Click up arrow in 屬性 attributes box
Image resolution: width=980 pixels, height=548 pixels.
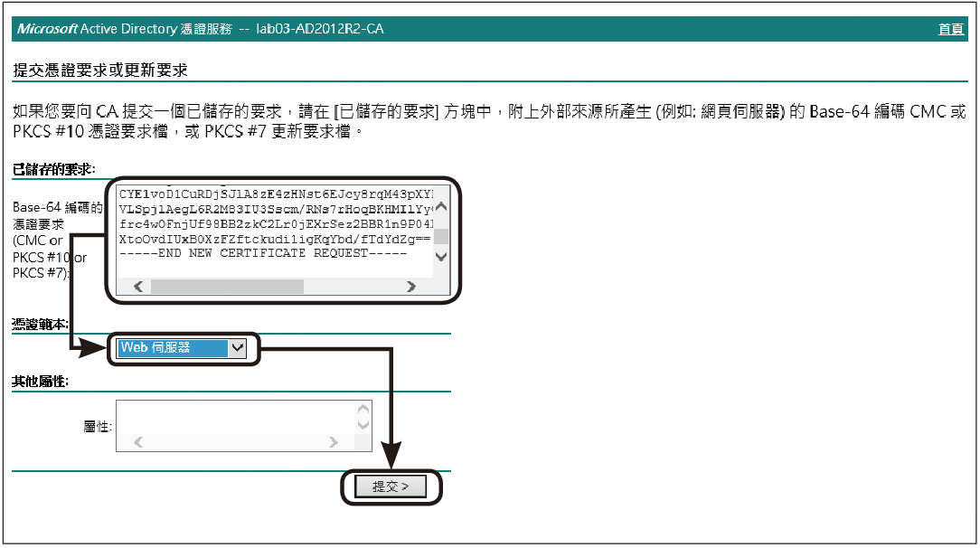[363, 409]
